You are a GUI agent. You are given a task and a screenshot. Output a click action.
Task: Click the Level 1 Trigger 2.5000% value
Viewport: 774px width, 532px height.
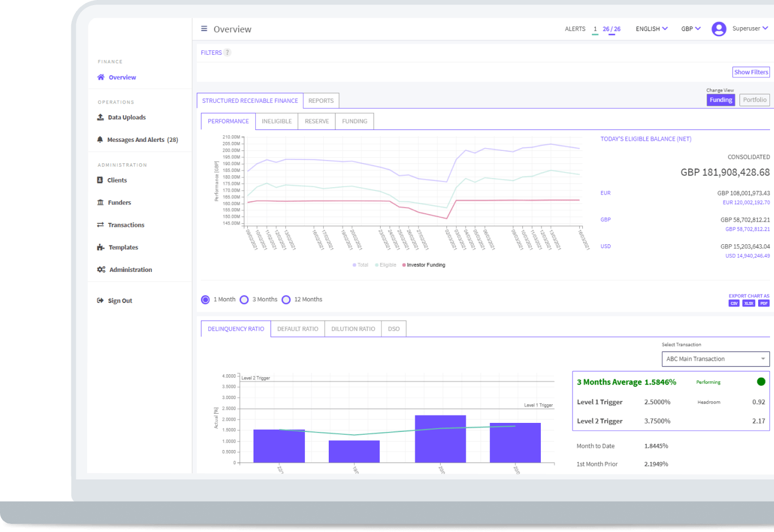657,402
